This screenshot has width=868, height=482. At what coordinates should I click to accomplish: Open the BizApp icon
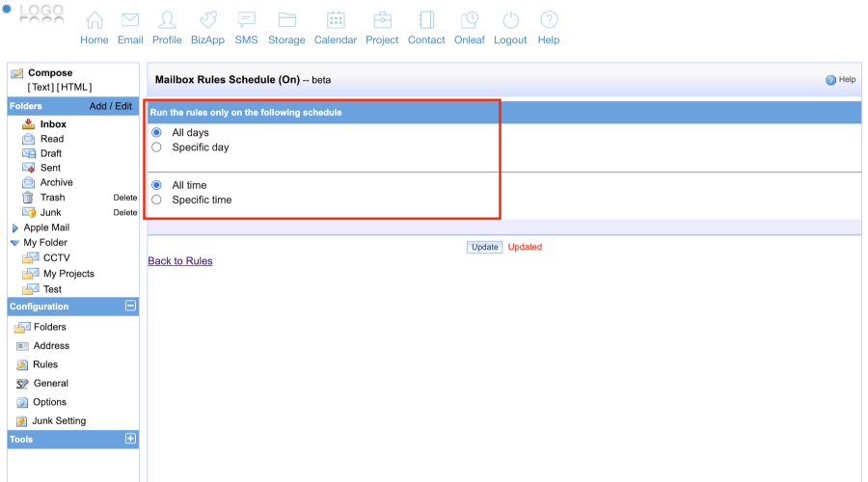click(207, 20)
